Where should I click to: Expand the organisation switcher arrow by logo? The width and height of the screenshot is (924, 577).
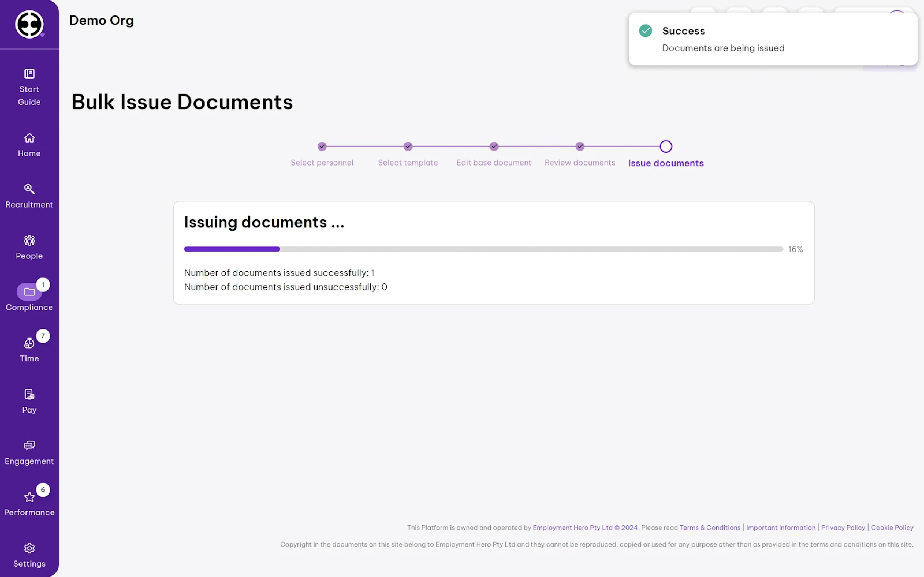(x=42, y=36)
